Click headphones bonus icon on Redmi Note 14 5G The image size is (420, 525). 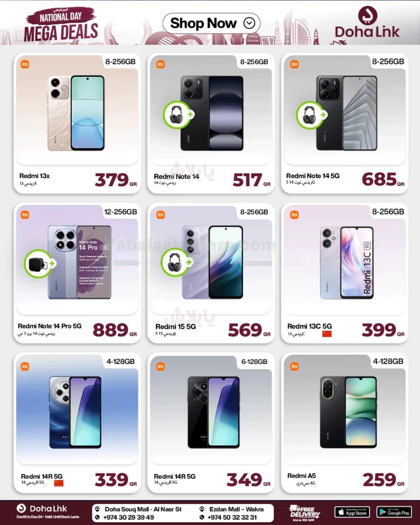pos(310,115)
